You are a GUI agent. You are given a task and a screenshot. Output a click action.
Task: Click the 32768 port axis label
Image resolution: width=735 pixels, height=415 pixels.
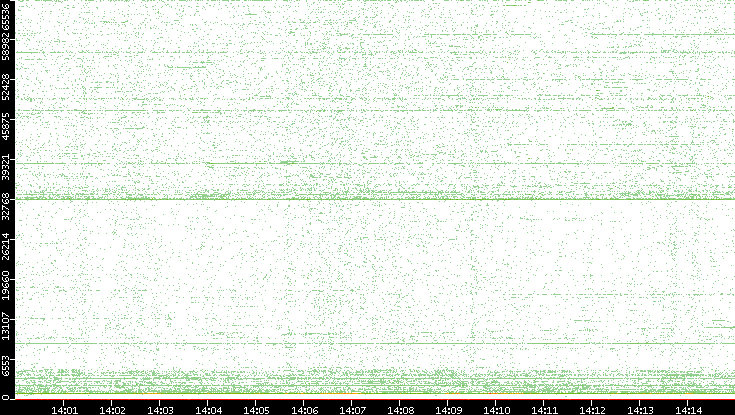point(6,207)
